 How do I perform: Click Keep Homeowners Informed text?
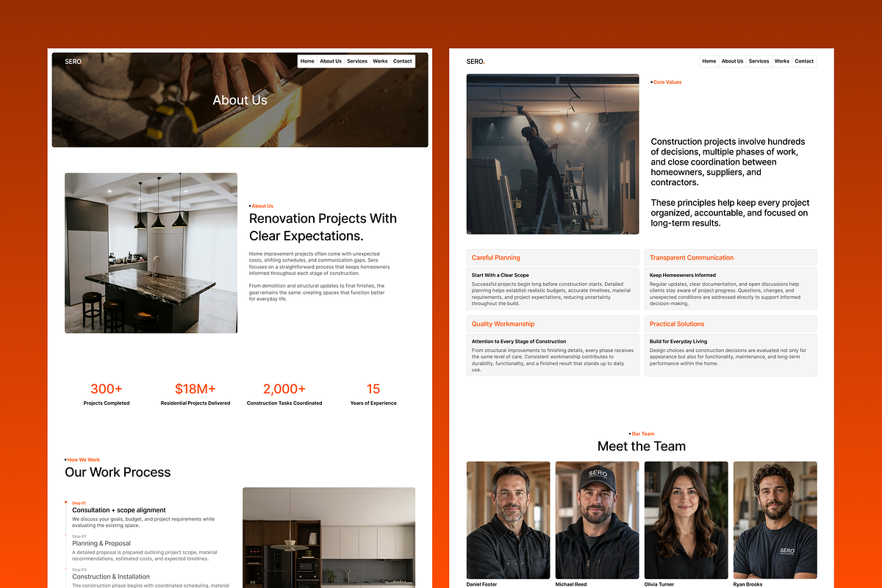[683, 276]
